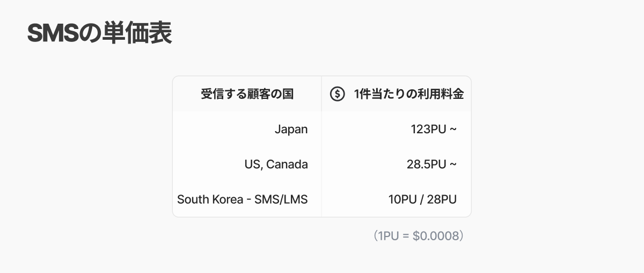
Task: Click the equals sign in footnote
Action: coord(406,236)
